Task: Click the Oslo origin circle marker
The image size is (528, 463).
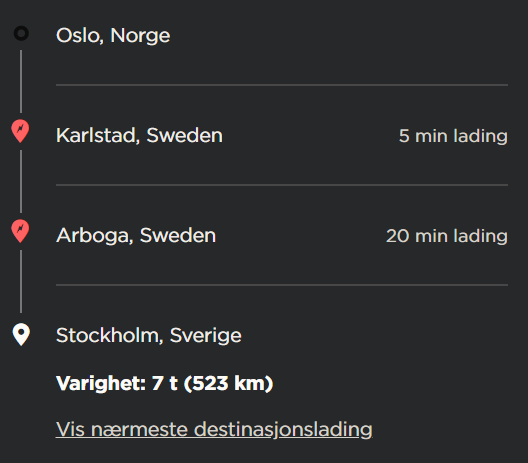Action: click(x=21, y=34)
